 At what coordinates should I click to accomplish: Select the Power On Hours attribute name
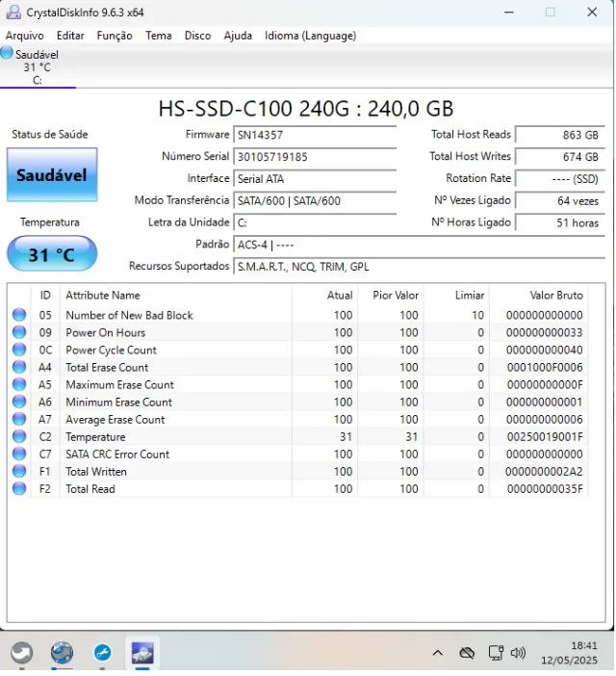tap(106, 333)
